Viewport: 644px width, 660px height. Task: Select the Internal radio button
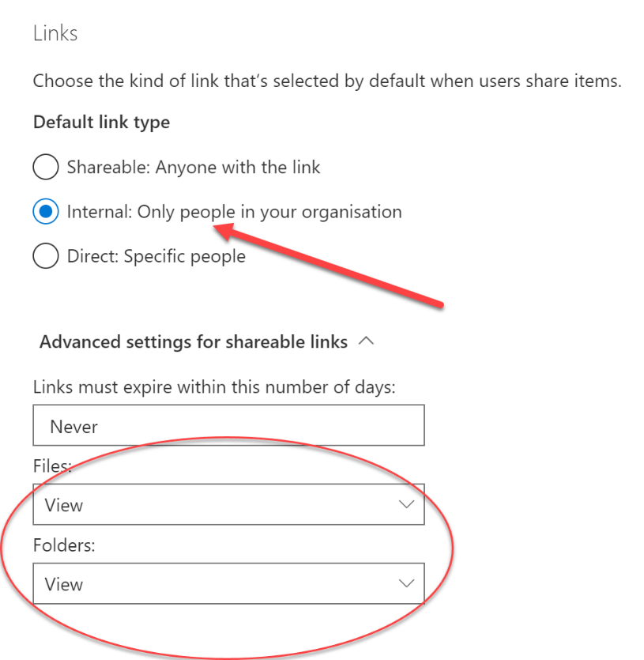tap(46, 211)
